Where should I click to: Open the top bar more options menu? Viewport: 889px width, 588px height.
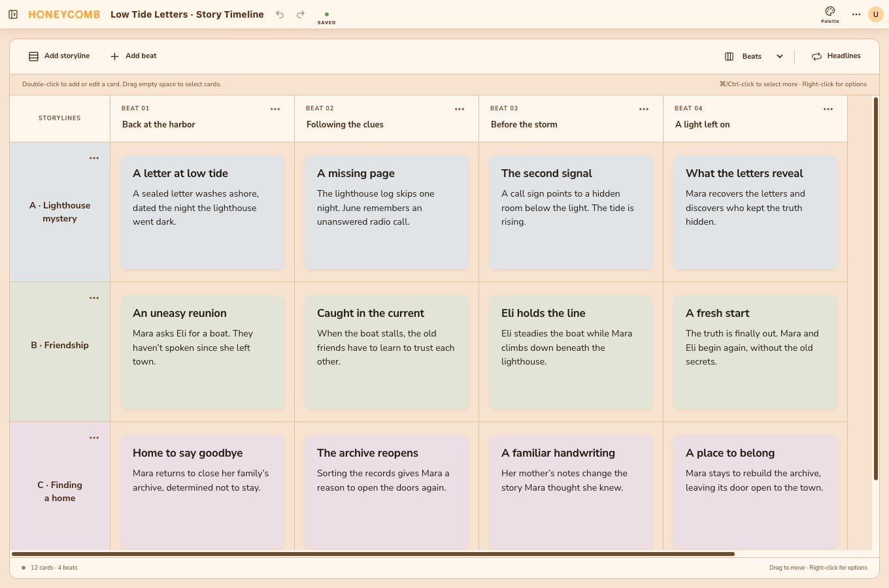[x=856, y=14]
